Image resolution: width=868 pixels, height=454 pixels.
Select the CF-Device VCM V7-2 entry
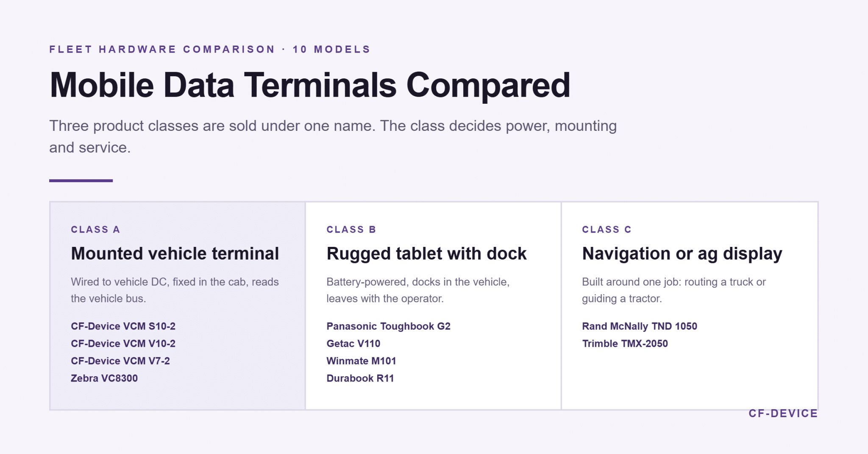[120, 361]
